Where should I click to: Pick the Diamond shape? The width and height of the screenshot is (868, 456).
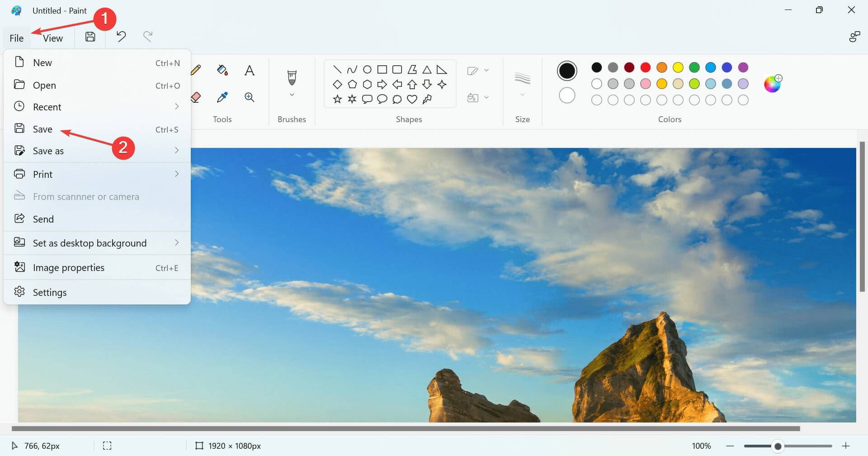tap(337, 84)
